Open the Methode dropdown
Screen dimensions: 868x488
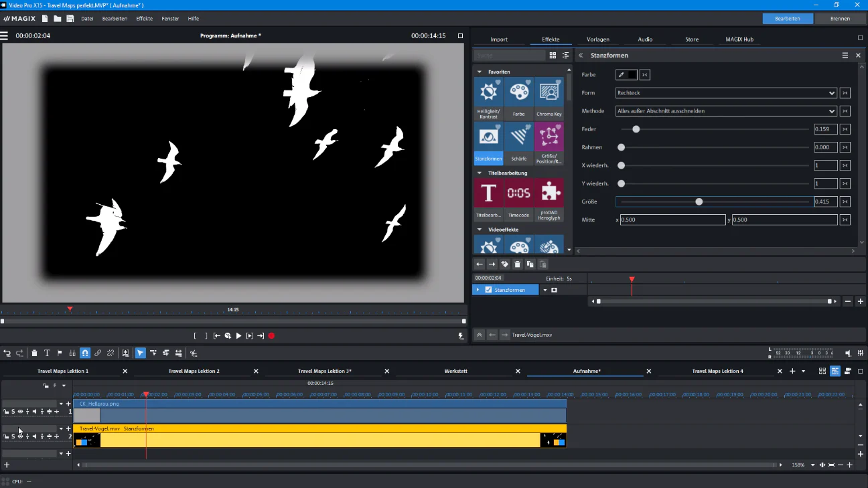point(726,111)
